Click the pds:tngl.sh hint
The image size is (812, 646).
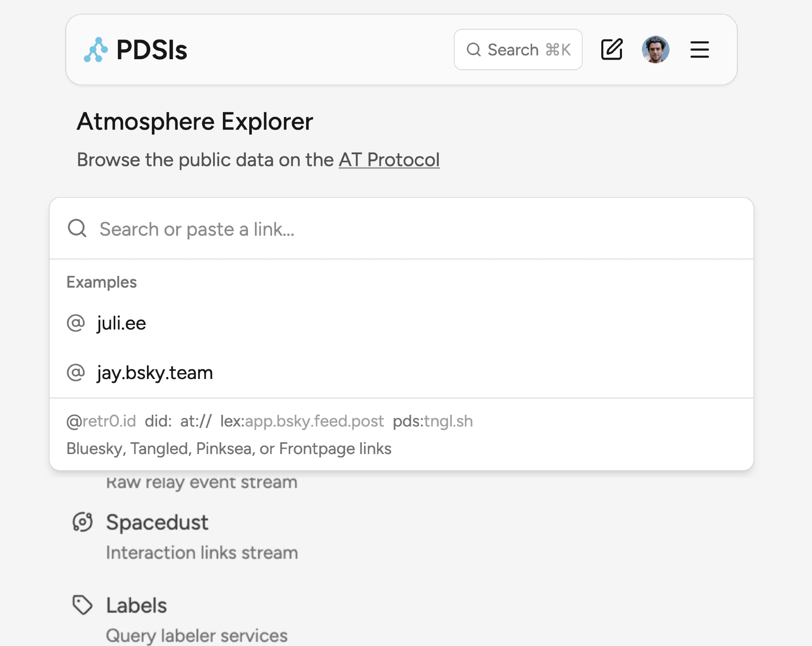pyautogui.click(x=432, y=421)
